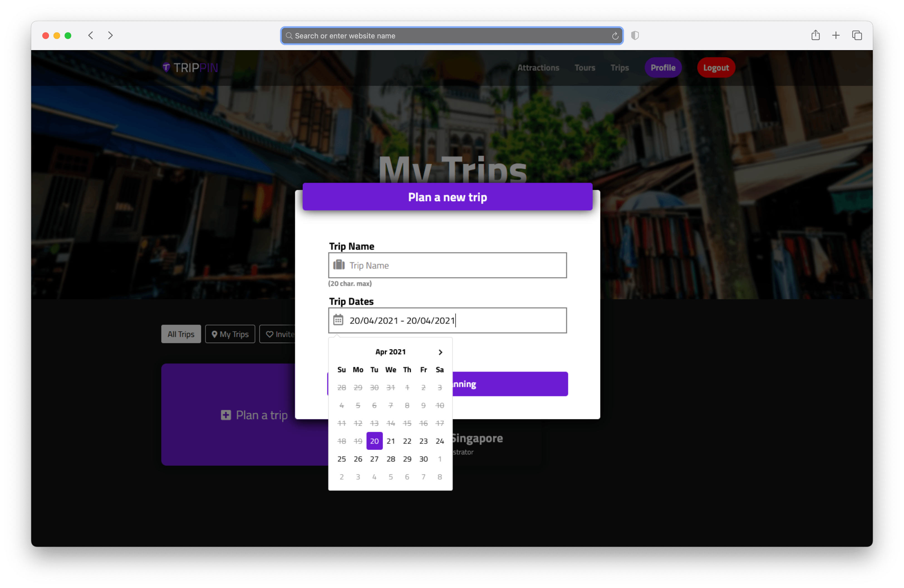This screenshot has width=904, height=588.
Task: Switch to the All Trips filter
Action: click(x=181, y=334)
